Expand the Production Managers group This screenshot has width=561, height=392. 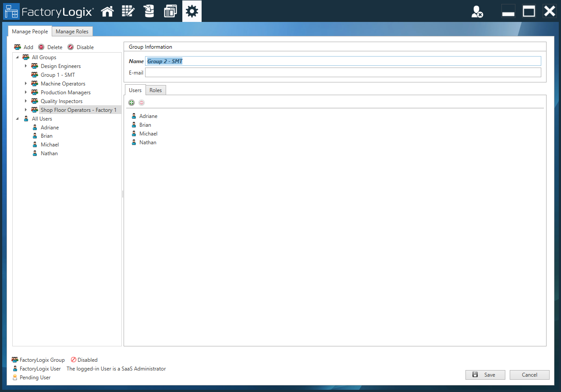[26, 93]
